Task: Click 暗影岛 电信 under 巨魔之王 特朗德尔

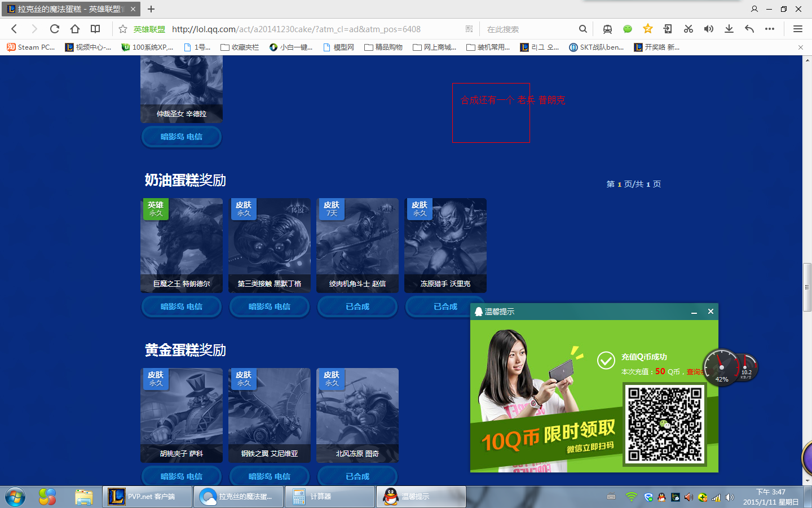Action: coord(181,306)
